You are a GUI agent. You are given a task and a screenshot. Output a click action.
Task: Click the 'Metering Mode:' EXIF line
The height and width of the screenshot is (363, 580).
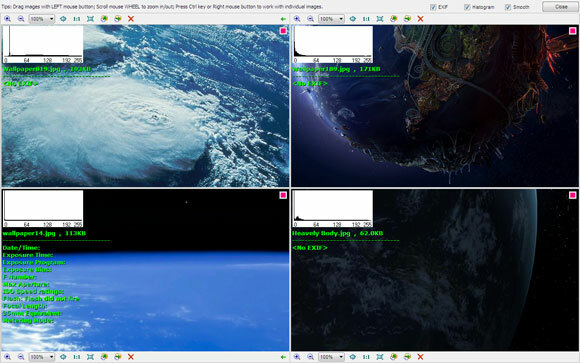click(x=28, y=321)
